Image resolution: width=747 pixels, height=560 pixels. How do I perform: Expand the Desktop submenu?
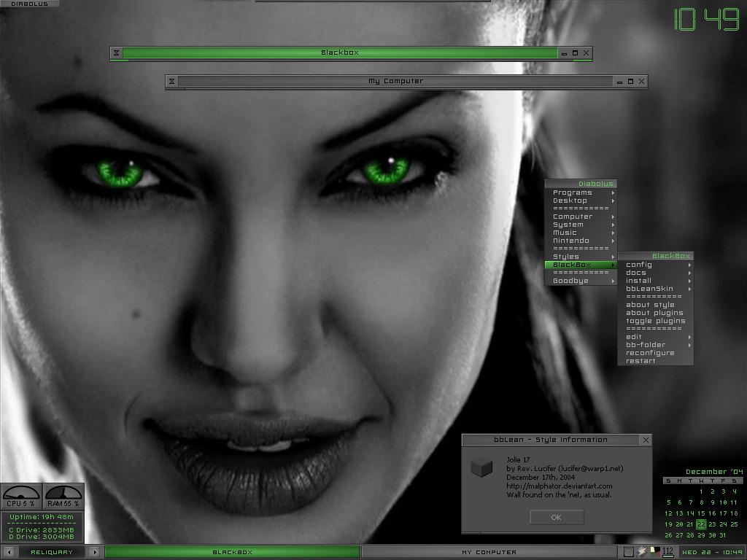pos(581,201)
